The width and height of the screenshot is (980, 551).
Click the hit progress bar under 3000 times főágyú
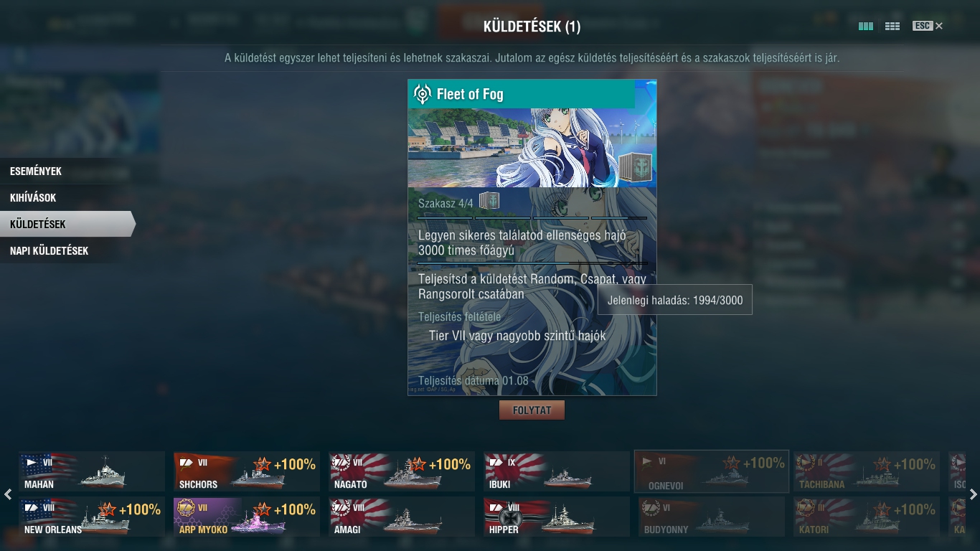(x=532, y=263)
